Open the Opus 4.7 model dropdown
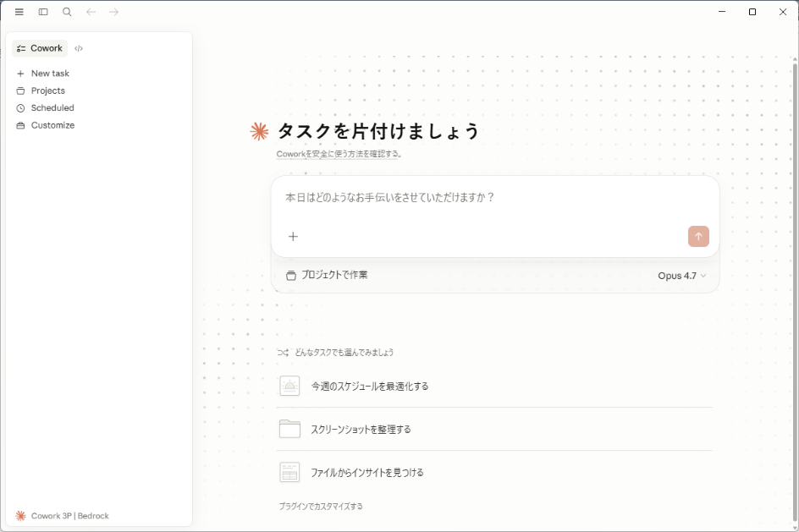The image size is (799, 532). (x=681, y=276)
